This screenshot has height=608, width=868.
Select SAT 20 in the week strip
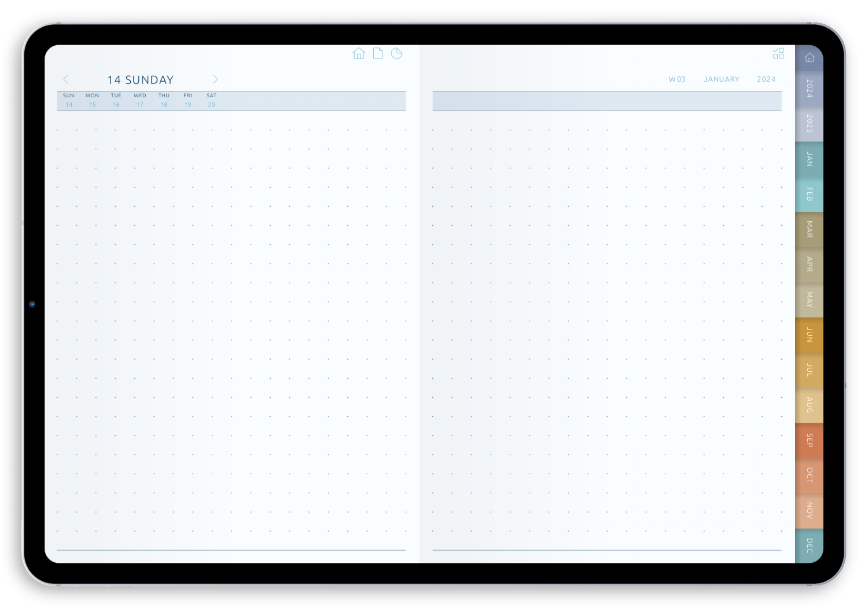click(211, 101)
